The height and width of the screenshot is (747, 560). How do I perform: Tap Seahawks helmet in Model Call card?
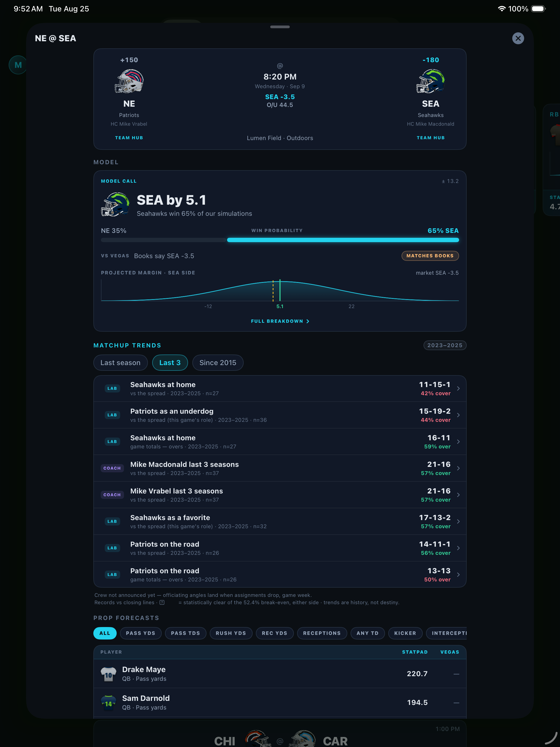click(x=115, y=204)
